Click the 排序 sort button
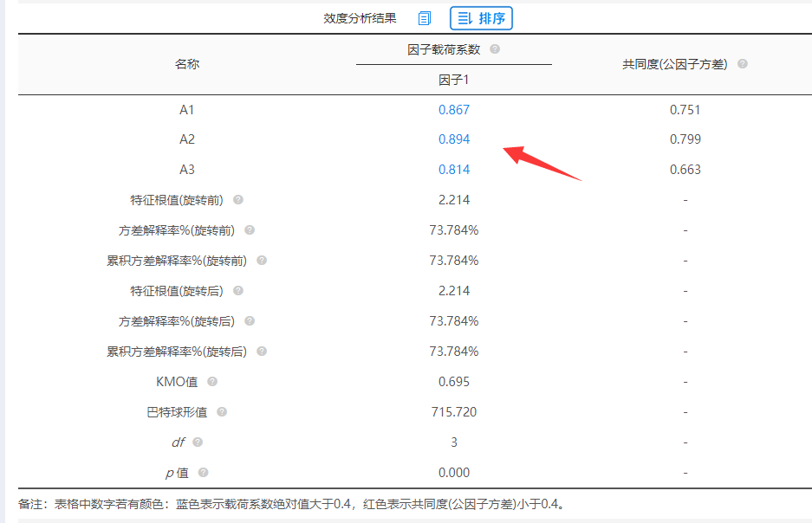 point(481,18)
